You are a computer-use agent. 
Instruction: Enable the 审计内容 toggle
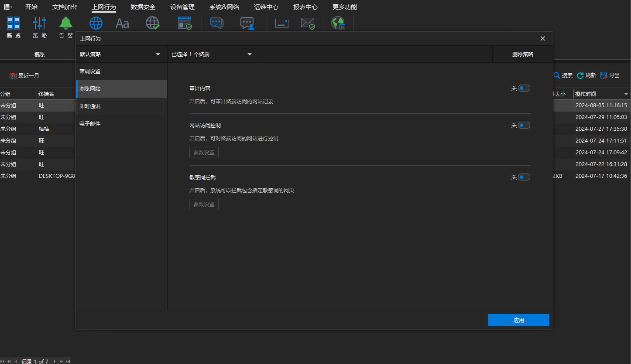524,88
